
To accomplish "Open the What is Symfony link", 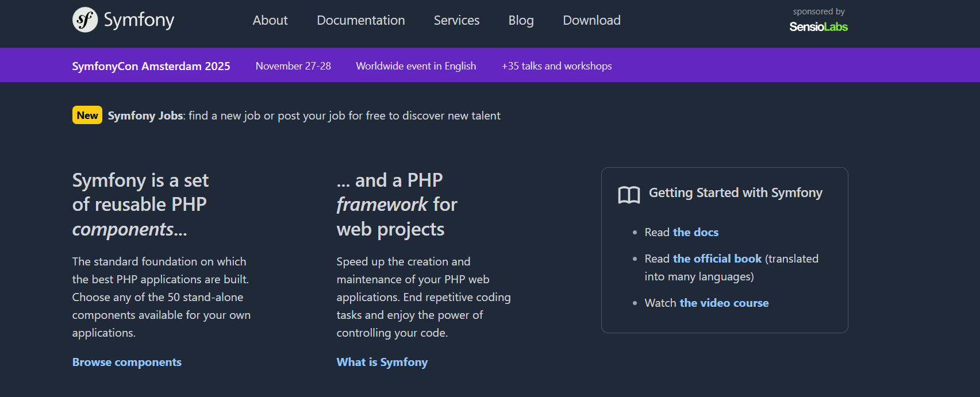I will click(382, 363).
